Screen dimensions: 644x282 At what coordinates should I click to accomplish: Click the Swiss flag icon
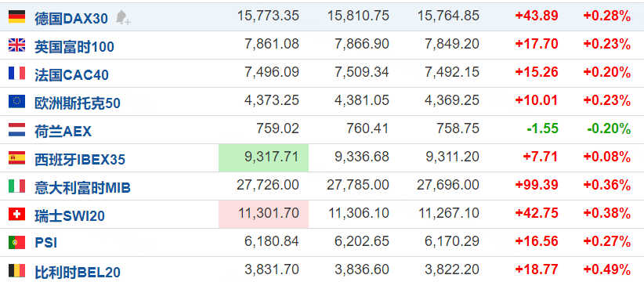point(16,215)
